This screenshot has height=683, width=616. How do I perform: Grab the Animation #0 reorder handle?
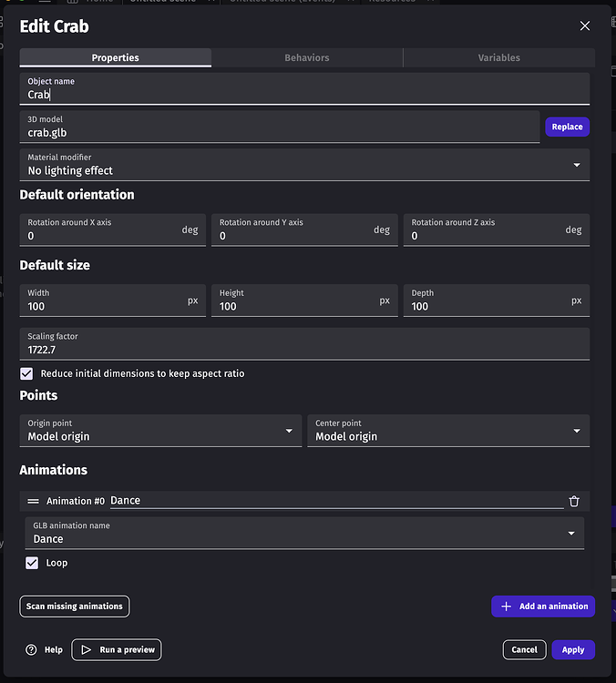coord(33,502)
